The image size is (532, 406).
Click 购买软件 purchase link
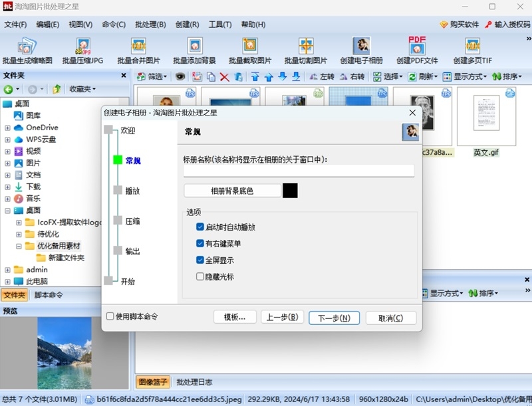click(x=460, y=25)
